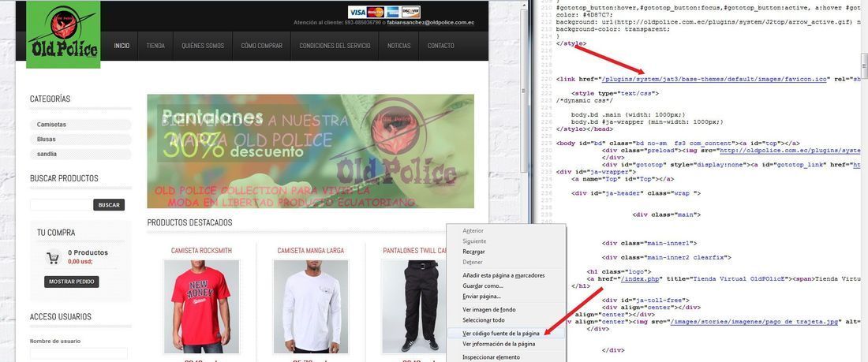The height and width of the screenshot is (362, 868).
Task: Click the Visa card icon
Action: 357,12
